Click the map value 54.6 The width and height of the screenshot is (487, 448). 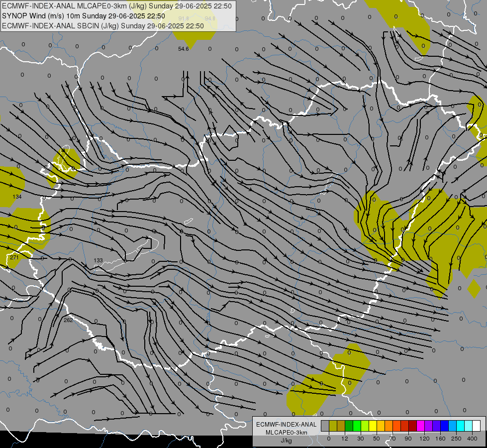pos(183,49)
